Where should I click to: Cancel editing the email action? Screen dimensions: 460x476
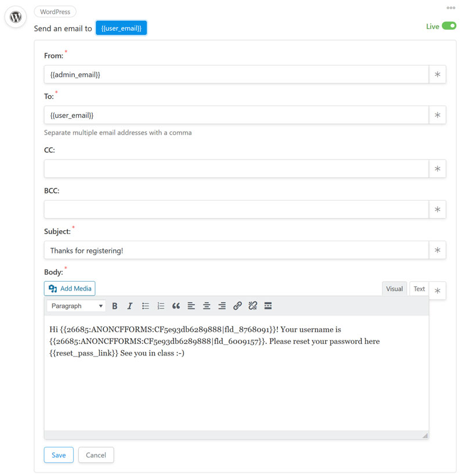(96, 455)
